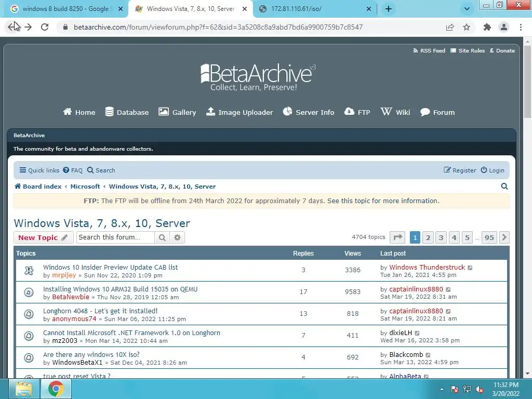Open the Wiki navigation item
Screen dimensions: 532x399
395,112
